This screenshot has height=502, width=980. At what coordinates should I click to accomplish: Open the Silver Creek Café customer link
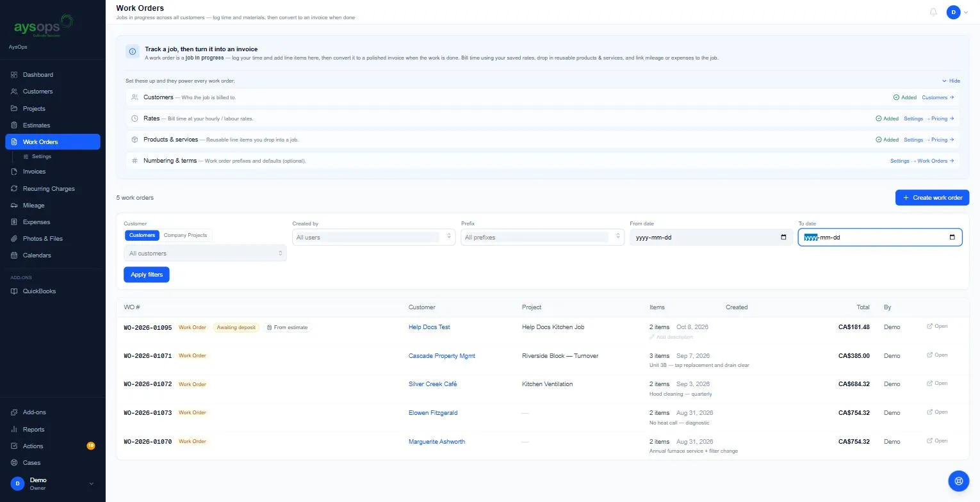[433, 384]
